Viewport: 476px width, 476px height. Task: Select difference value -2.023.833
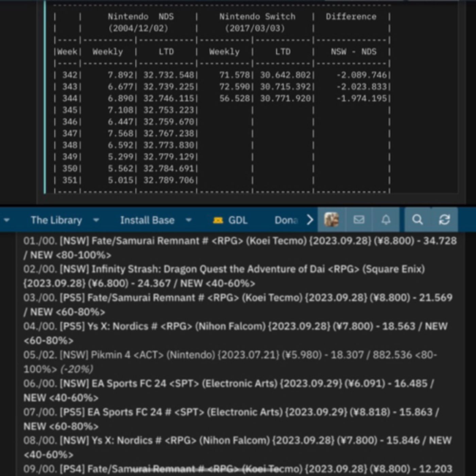click(362, 87)
